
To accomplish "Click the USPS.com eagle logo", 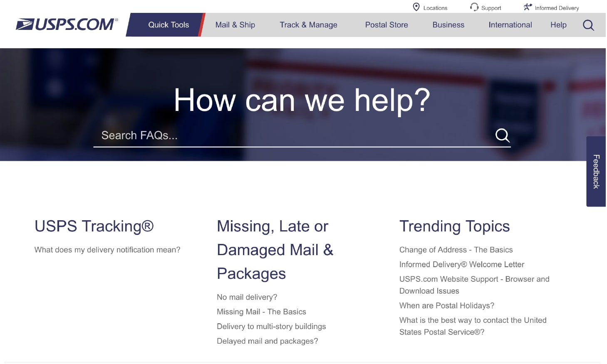I will (x=67, y=25).
